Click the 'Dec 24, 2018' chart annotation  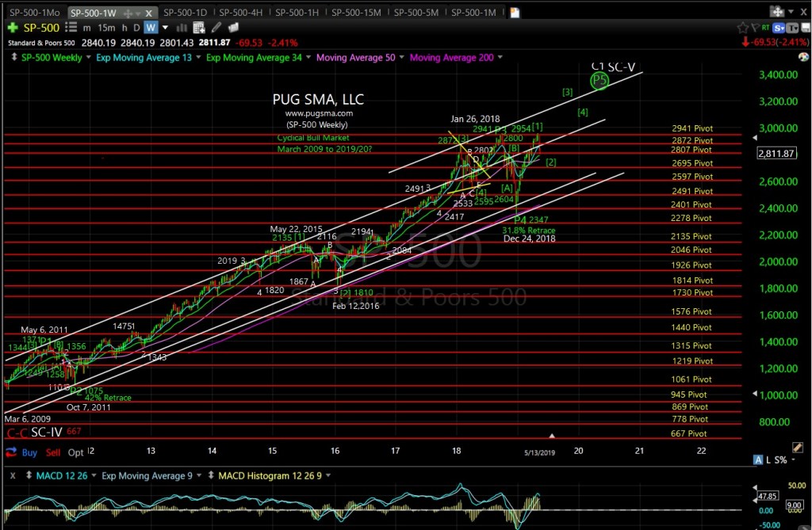point(529,238)
